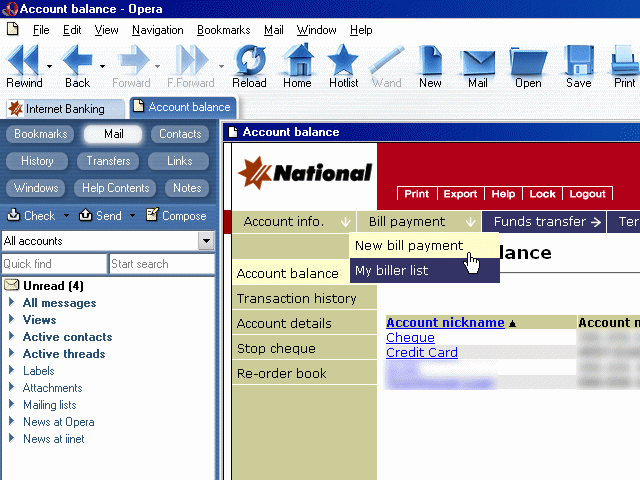Open Fast Forward dropdown arrow
The height and width of the screenshot is (480, 640).
coord(221,66)
